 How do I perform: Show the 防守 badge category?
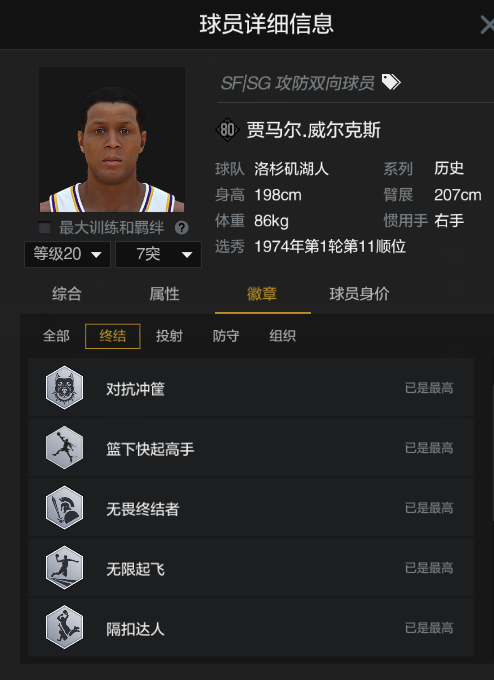(226, 336)
